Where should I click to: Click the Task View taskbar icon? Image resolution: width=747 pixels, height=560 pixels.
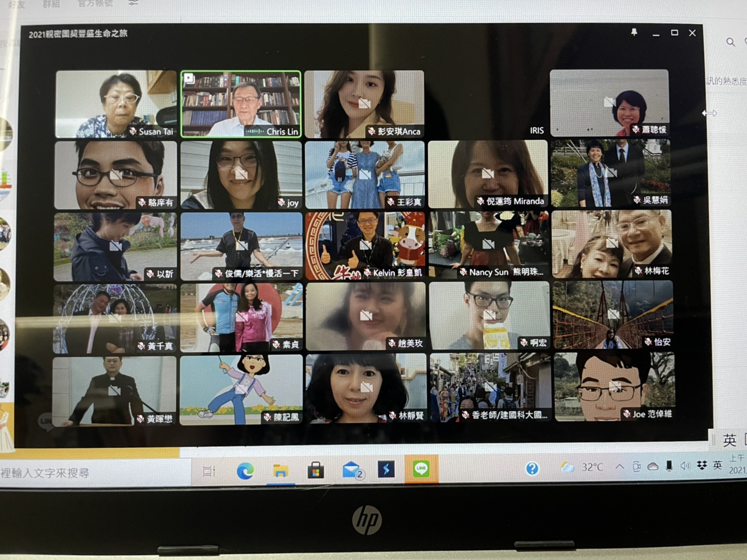208,472
